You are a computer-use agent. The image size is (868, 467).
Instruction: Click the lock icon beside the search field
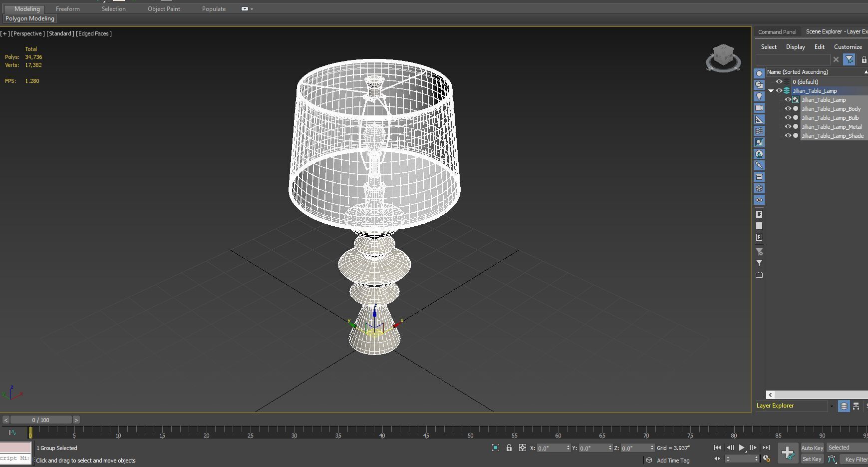864,59
